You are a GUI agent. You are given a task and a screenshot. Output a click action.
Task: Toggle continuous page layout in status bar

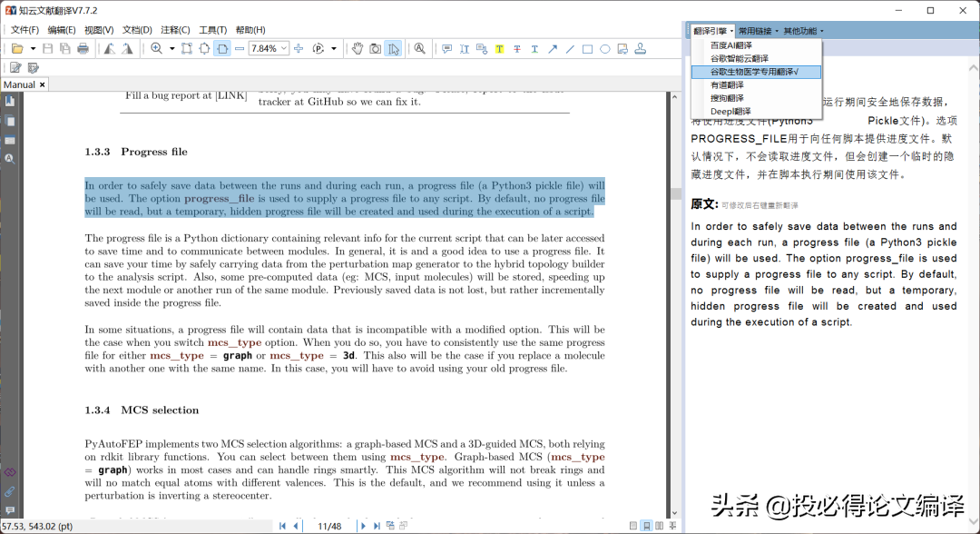646,526
